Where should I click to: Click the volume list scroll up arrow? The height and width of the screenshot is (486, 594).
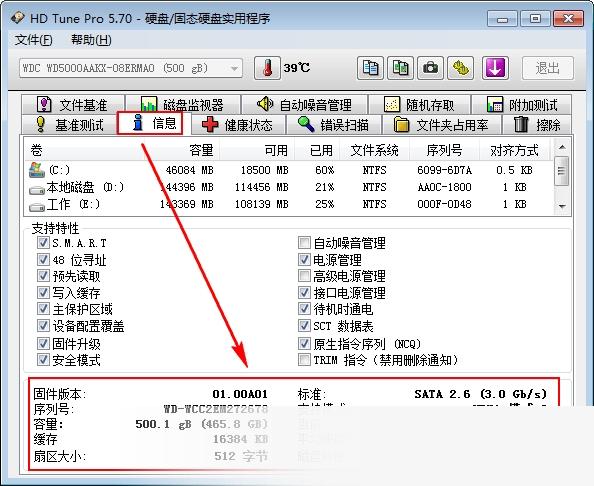pos(562,147)
